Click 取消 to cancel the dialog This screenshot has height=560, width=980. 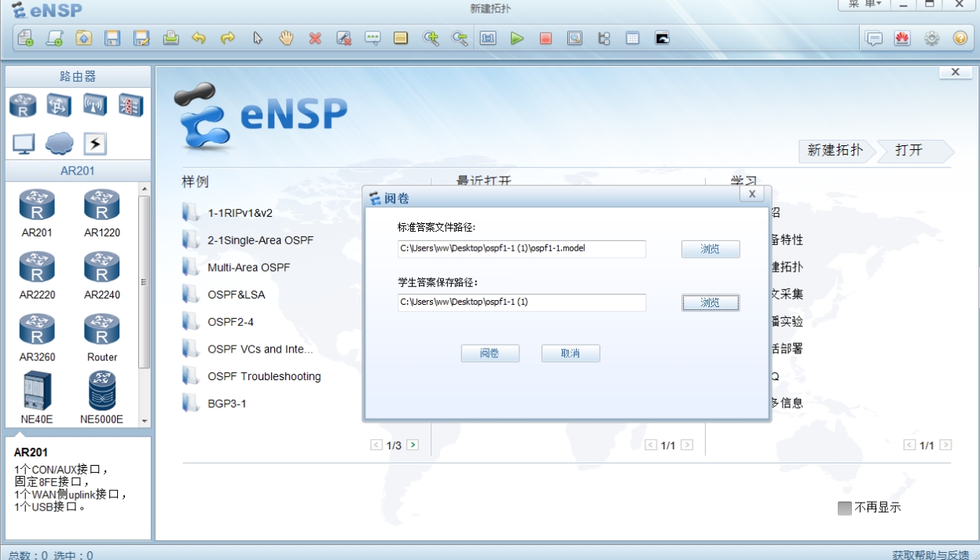click(x=571, y=353)
